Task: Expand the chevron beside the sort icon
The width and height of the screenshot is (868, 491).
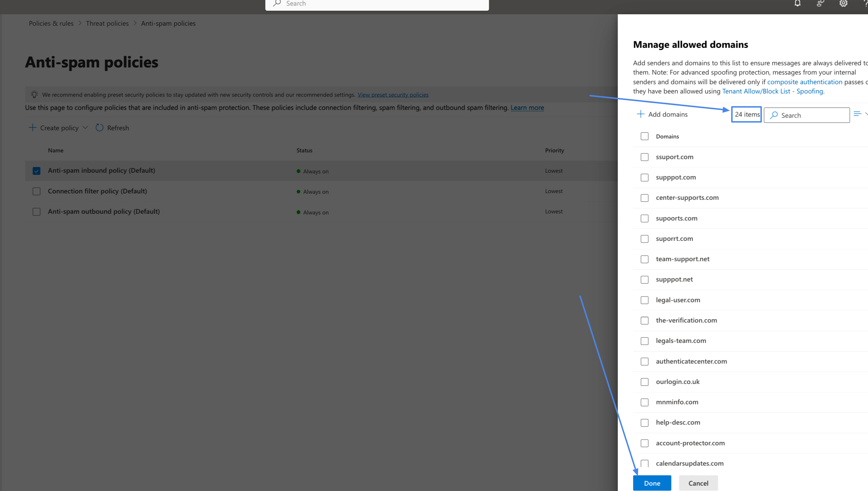Action: pos(866,113)
